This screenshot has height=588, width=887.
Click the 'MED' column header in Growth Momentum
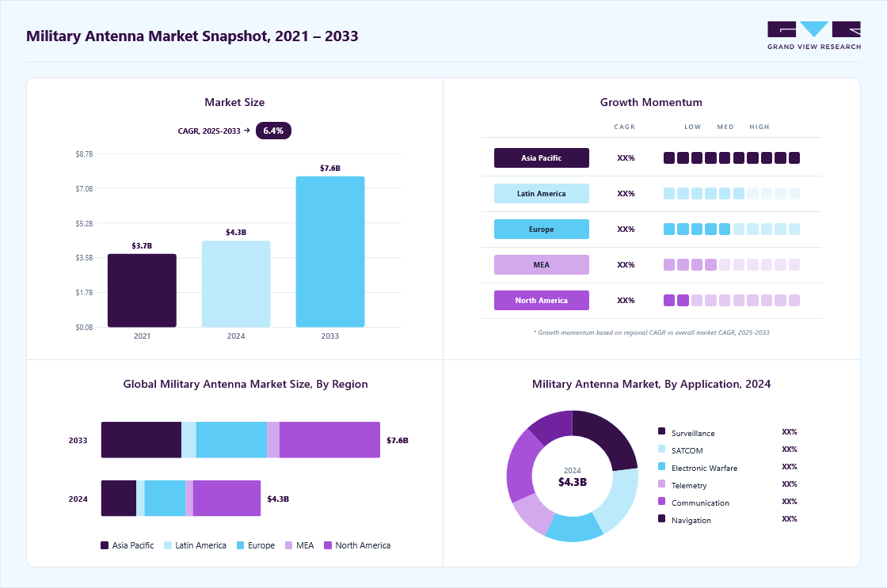pos(725,127)
